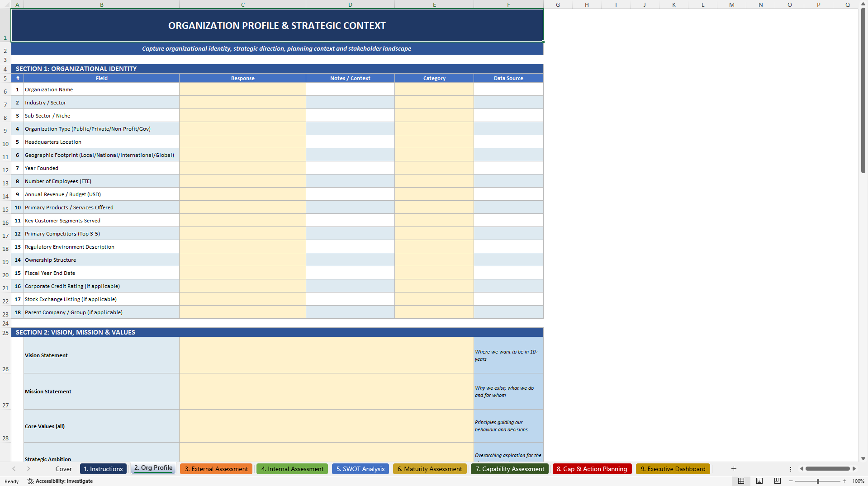The height and width of the screenshot is (486, 868).
Task: Add a new sheet with plus icon
Action: (x=734, y=469)
